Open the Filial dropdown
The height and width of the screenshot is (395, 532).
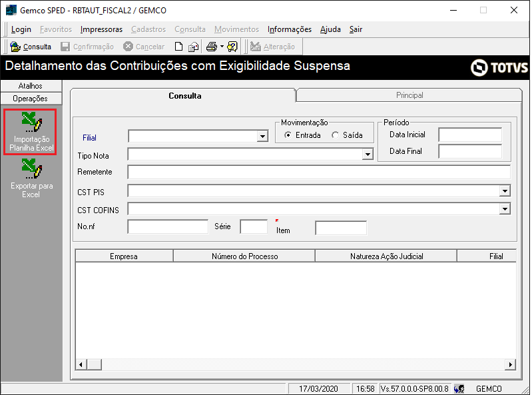(262, 137)
